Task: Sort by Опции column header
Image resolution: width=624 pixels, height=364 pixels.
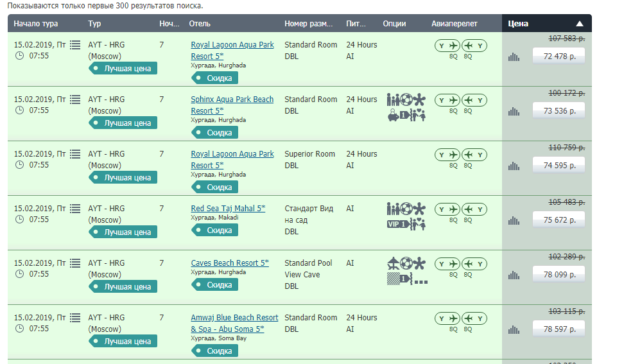Action: point(394,24)
